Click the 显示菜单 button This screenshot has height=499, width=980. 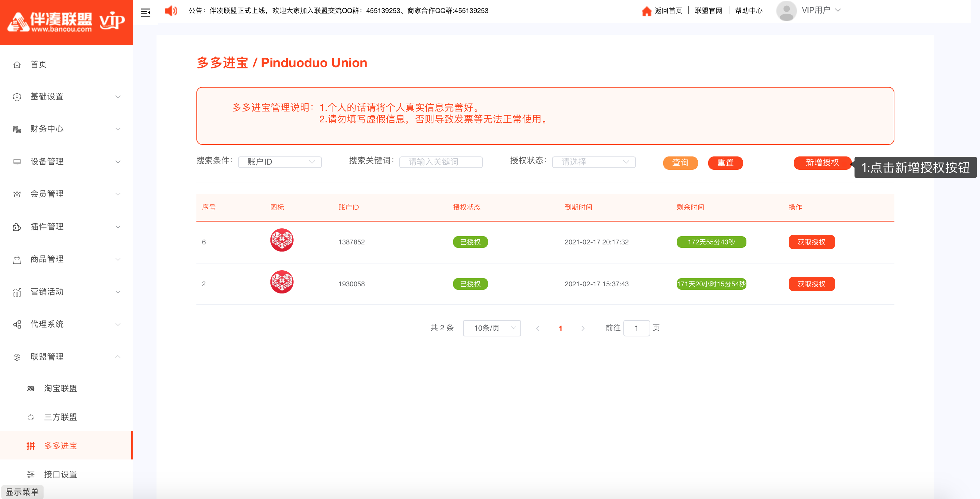click(x=22, y=492)
